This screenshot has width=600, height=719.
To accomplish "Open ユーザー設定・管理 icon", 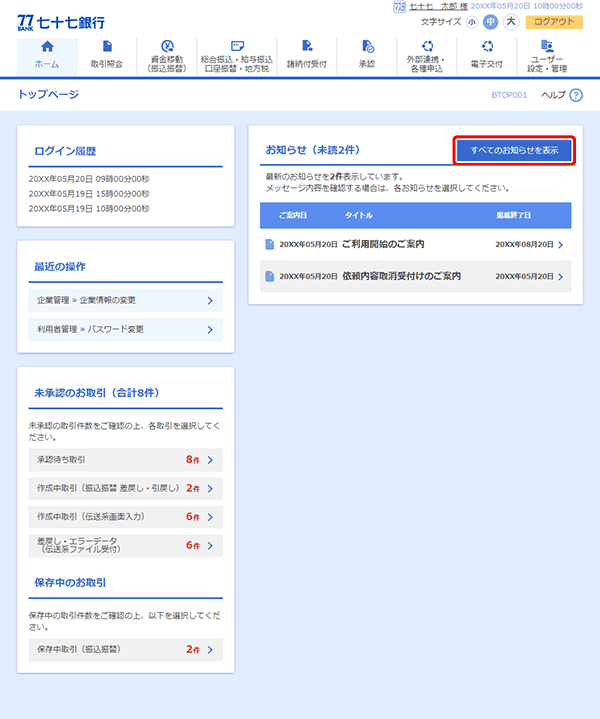I will pyautogui.click(x=547, y=46).
